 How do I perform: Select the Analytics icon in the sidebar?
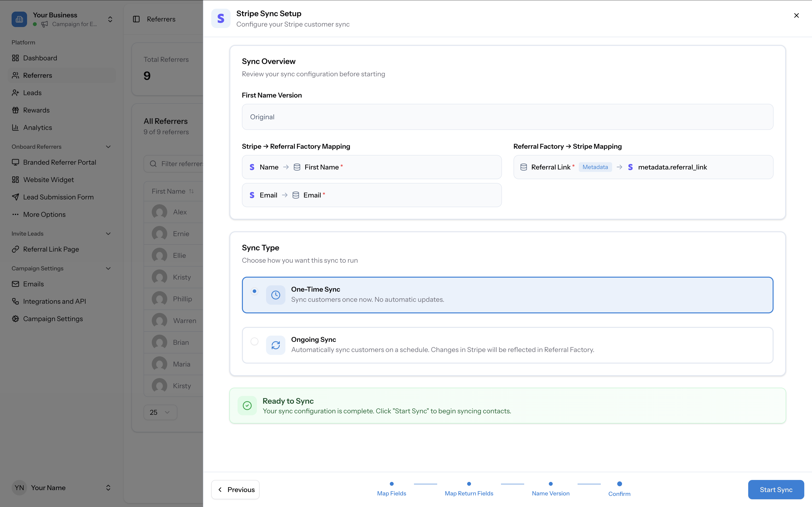(15, 127)
